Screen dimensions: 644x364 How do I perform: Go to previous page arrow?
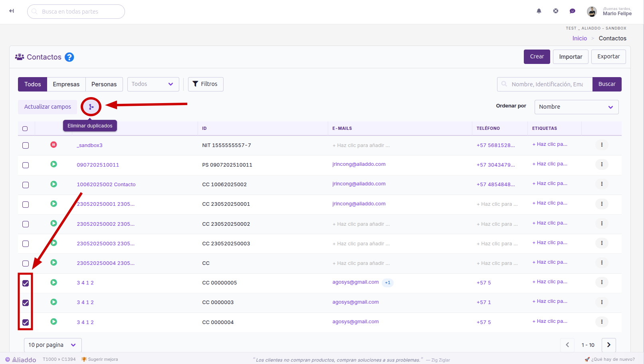(567, 345)
